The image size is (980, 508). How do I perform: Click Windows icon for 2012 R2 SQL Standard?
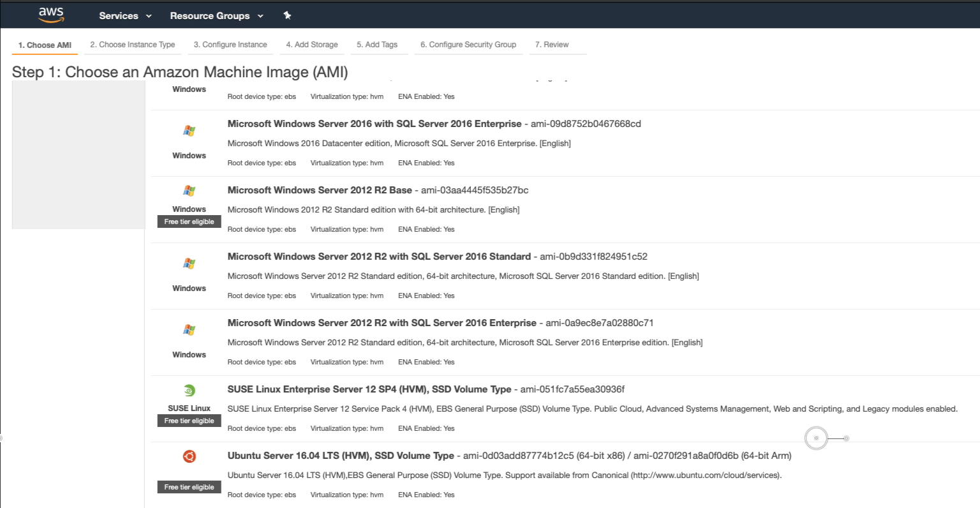pos(189,264)
